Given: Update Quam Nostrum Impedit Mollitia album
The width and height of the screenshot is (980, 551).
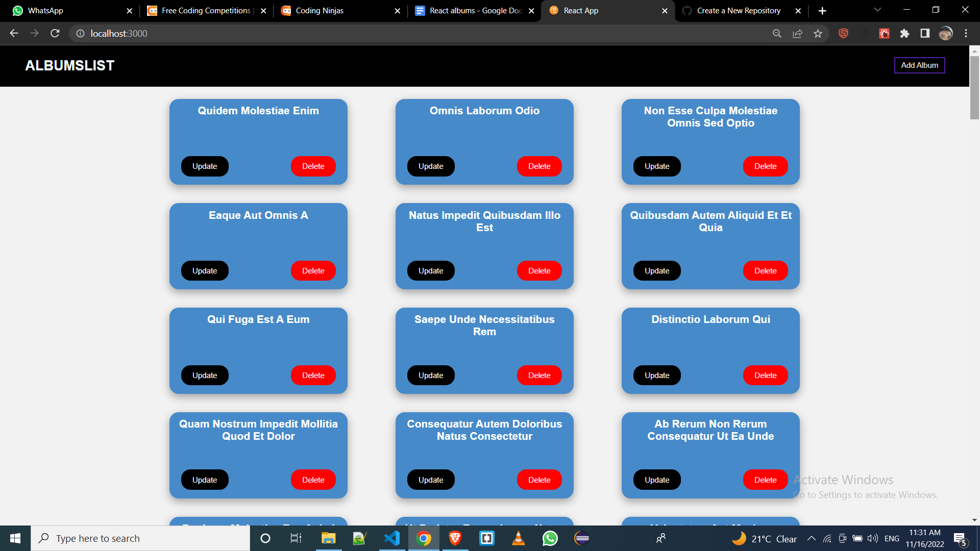Looking at the screenshot, I should 205,480.
